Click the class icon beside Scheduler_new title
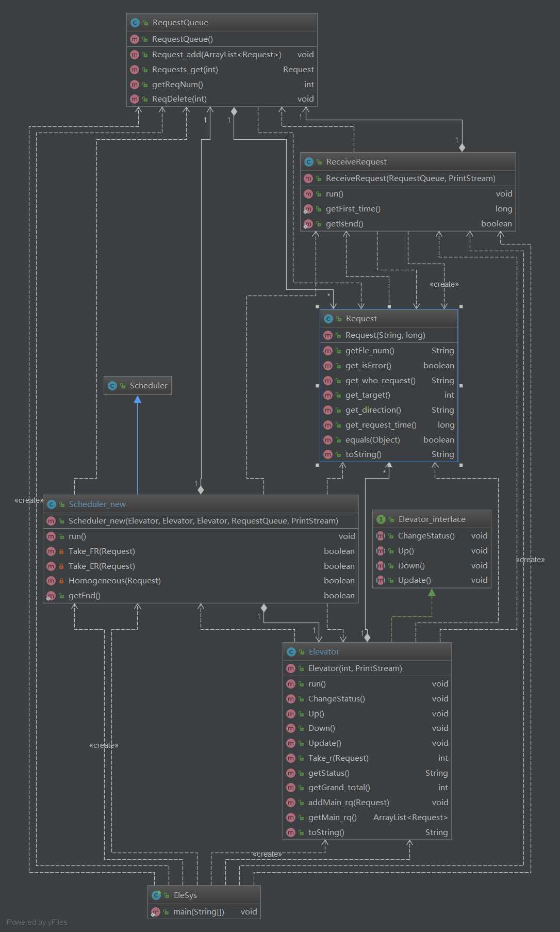The image size is (560, 932). click(x=52, y=504)
